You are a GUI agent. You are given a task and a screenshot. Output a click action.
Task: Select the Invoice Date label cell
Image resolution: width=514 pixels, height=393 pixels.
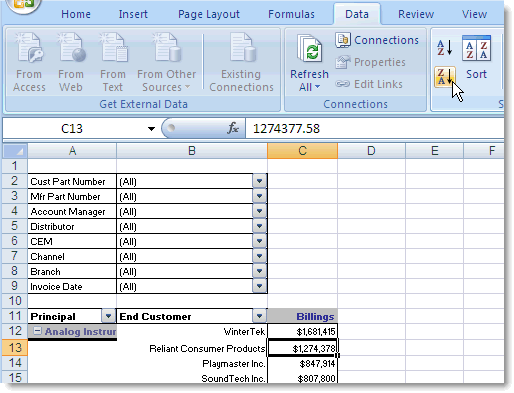(72, 286)
